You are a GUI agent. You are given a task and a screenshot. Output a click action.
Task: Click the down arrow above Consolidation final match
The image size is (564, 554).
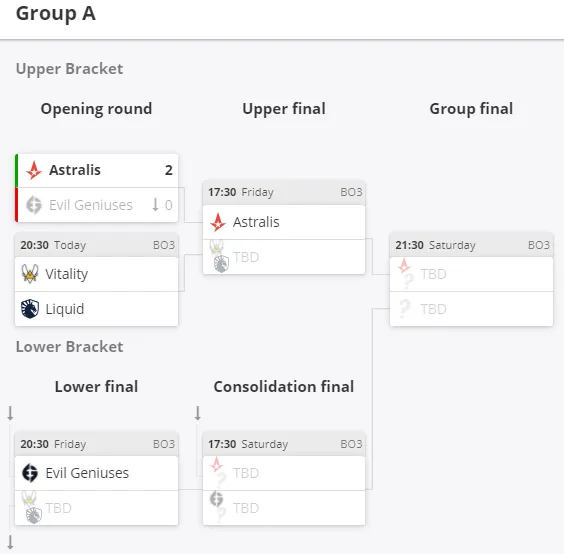coord(198,413)
